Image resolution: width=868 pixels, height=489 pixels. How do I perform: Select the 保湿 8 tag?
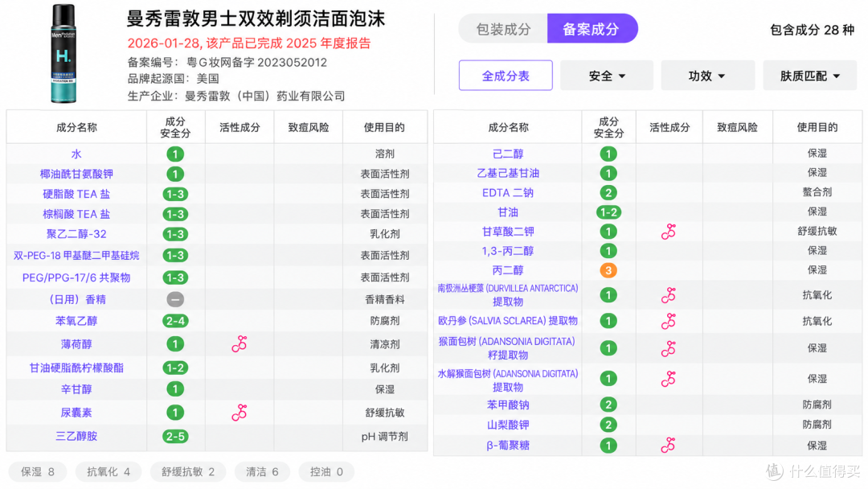(x=38, y=472)
